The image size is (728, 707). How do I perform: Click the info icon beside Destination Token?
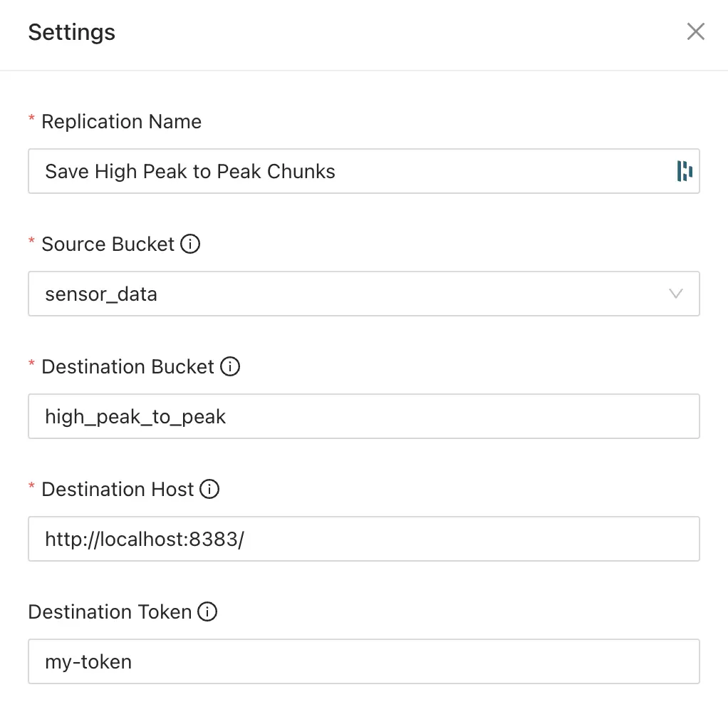(207, 611)
